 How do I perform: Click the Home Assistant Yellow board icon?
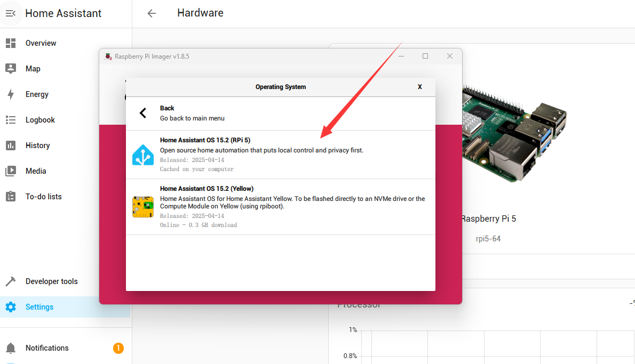pyautogui.click(x=143, y=207)
